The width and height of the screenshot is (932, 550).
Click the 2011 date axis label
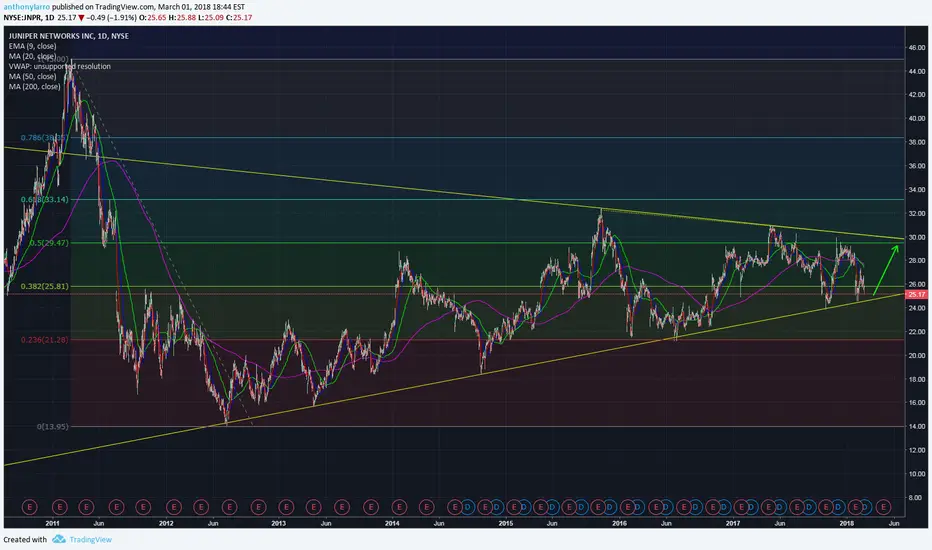click(x=52, y=523)
